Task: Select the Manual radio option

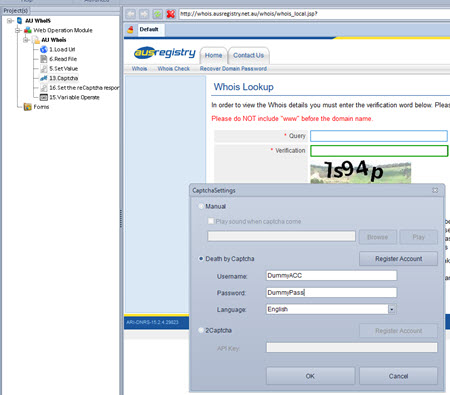Action: click(x=201, y=206)
